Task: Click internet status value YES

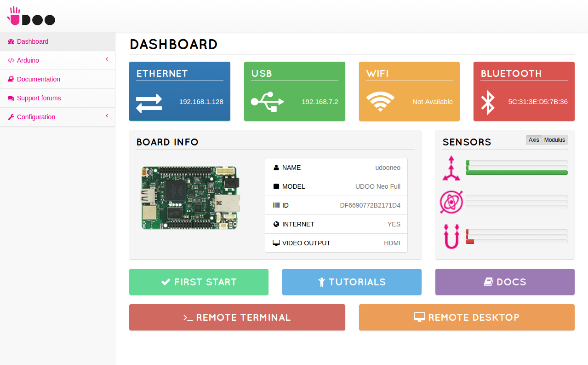Action: coord(394,224)
